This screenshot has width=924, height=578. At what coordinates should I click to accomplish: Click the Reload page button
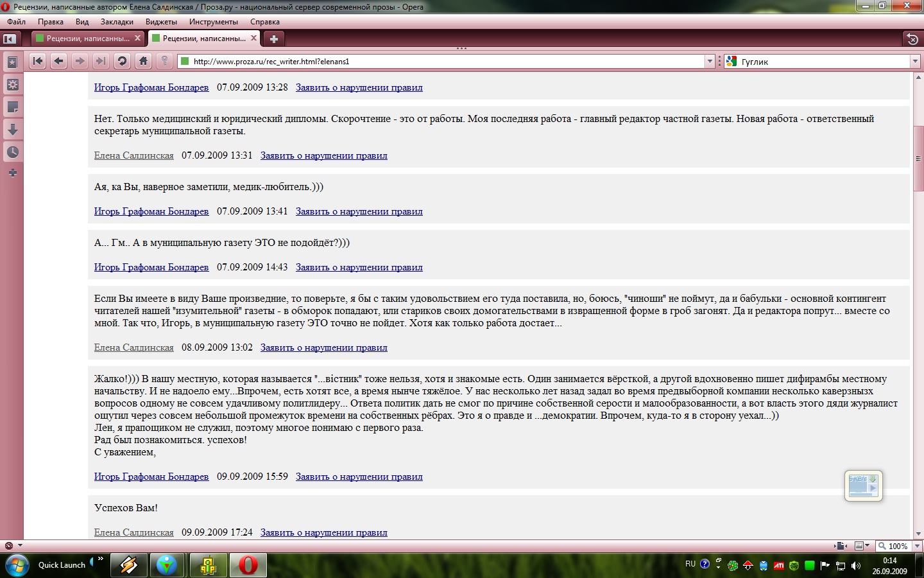[x=122, y=61]
